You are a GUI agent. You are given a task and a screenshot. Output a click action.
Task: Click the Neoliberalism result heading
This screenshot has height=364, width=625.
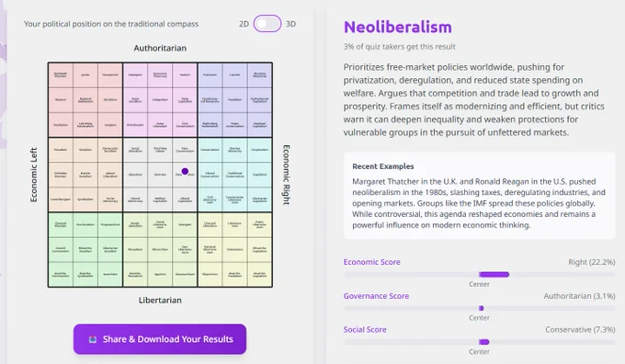398,27
